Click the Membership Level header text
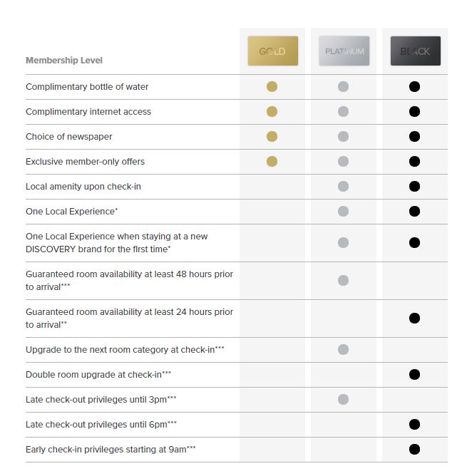Image resolution: width=472 pixels, height=476 pixels. pos(64,61)
